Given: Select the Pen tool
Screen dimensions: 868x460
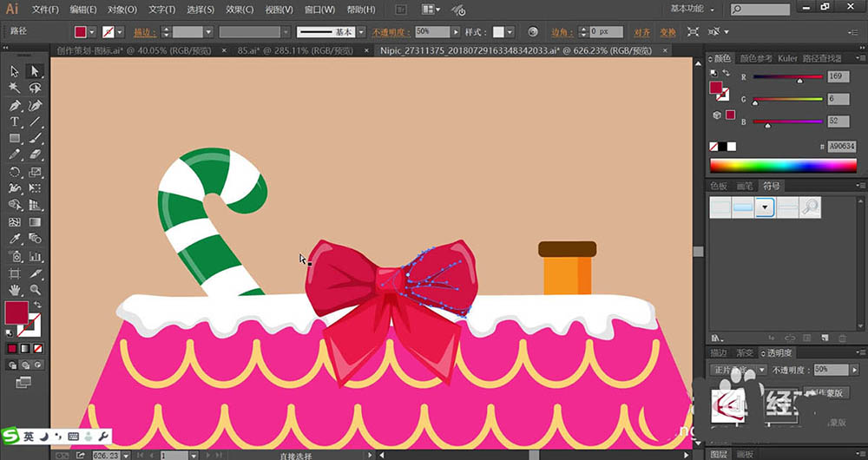Looking at the screenshot, I should [15, 105].
